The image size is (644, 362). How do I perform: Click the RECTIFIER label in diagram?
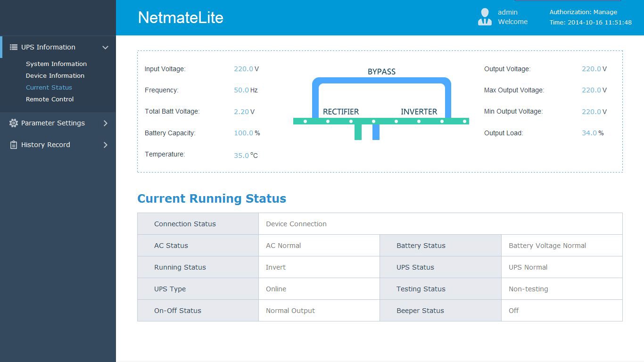[x=340, y=112]
